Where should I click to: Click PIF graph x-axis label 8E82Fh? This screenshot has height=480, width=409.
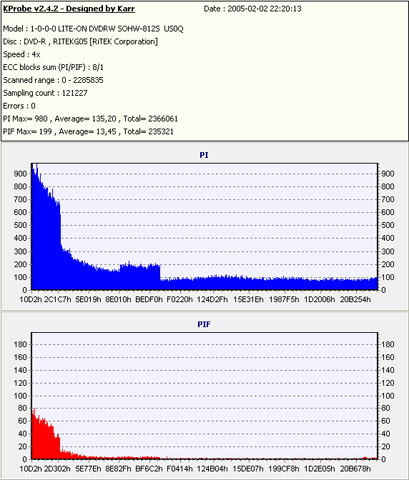tap(118, 469)
